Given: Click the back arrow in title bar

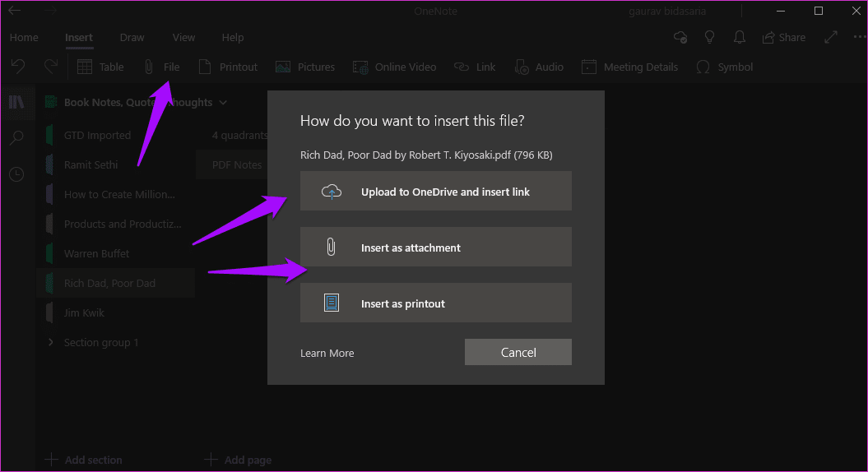Looking at the screenshot, I should pyautogui.click(x=14, y=11).
